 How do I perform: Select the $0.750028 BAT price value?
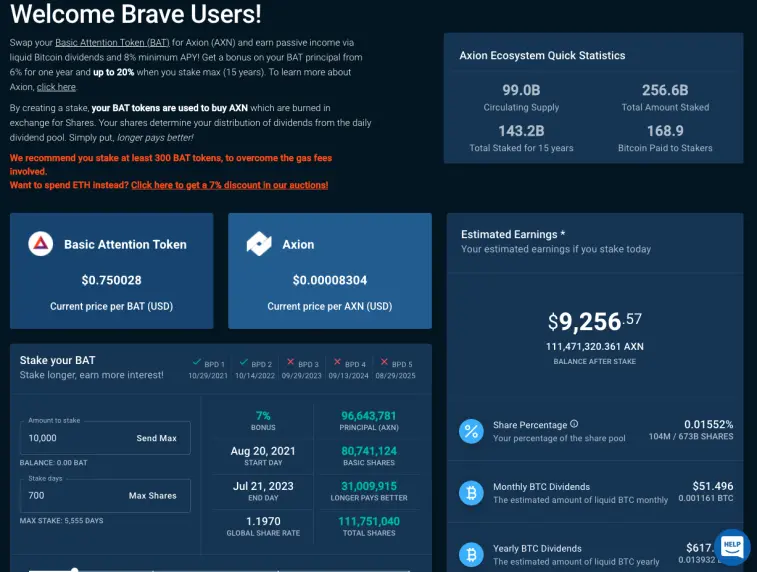[x=112, y=280]
